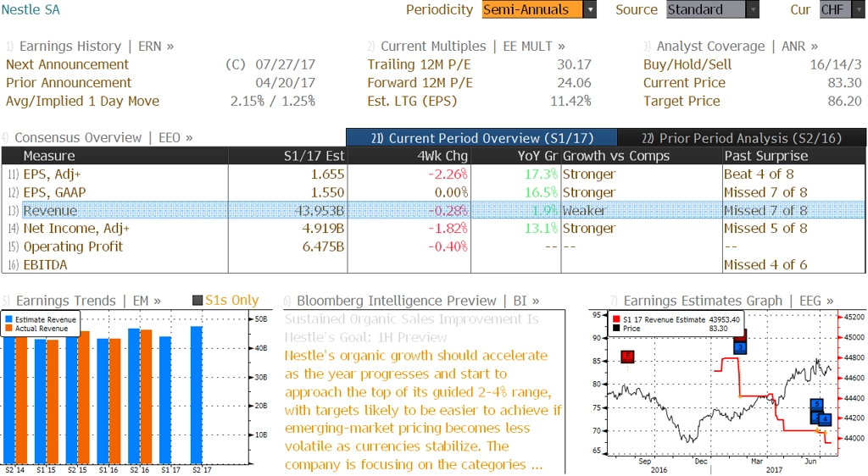Click the YoY Gr column header
Viewport: 868px width, 476px height.
click(x=516, y=156)
